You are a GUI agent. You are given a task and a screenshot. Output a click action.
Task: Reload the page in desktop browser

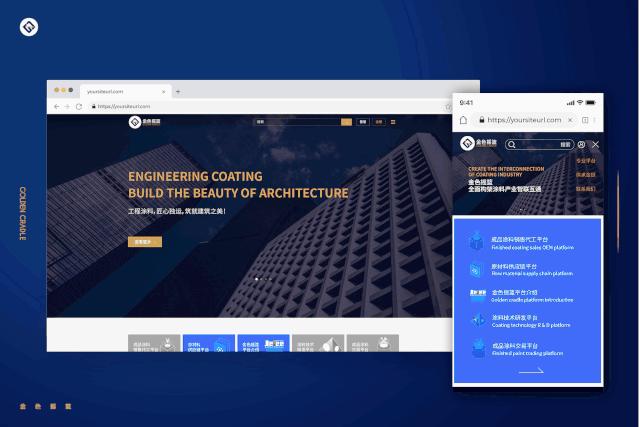[x=79, y=106]
